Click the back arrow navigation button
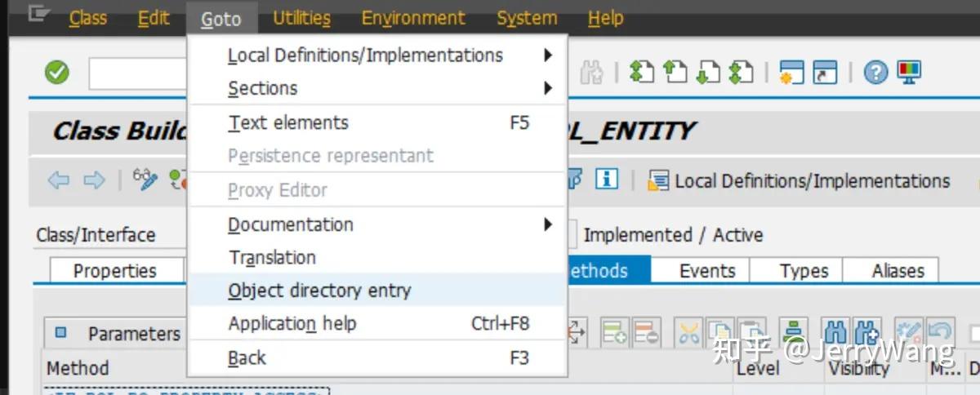The height and width of the screenshot is (395, 980). (59, 180)
